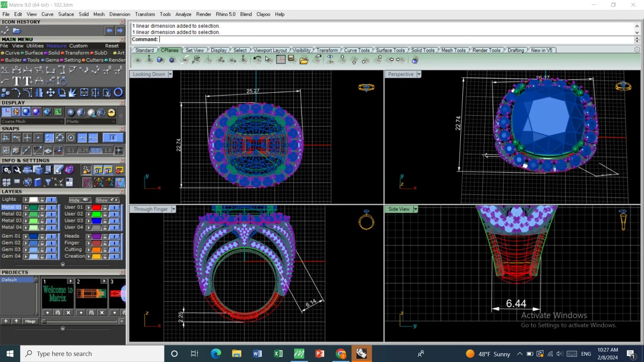Open the Perspective viewport dropdown arrow
The width and height of the screenshot is (644, 362).
click(x=419, y=74)
